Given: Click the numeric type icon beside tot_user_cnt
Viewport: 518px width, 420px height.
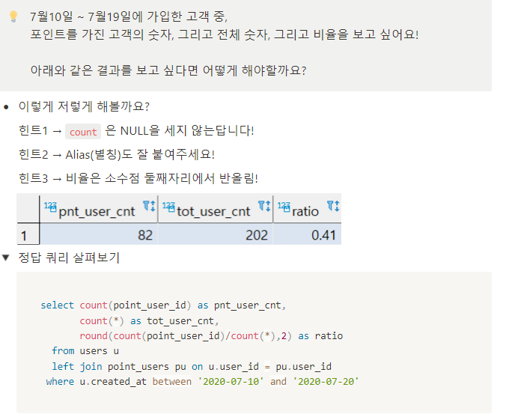Looking at the screenshot, I should point(168,207).
